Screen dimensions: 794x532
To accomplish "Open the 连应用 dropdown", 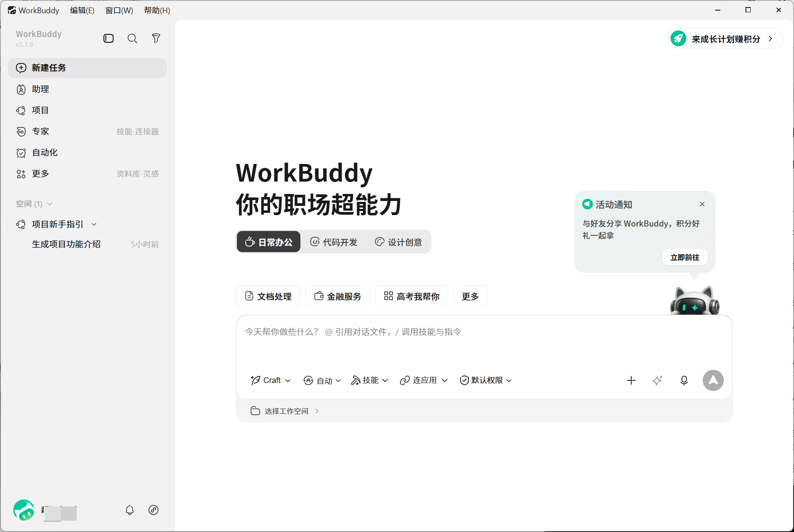I will (423, 380).
